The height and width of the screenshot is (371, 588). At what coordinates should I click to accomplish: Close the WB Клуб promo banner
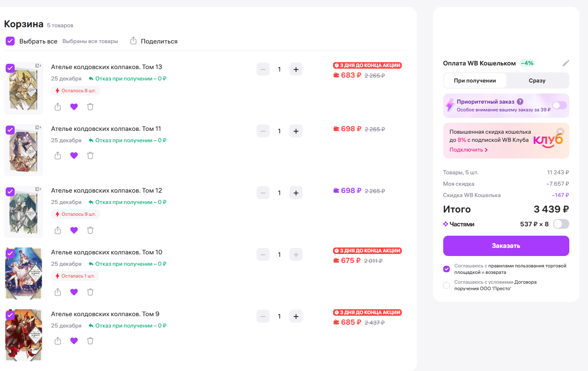(x=560, y=131)
